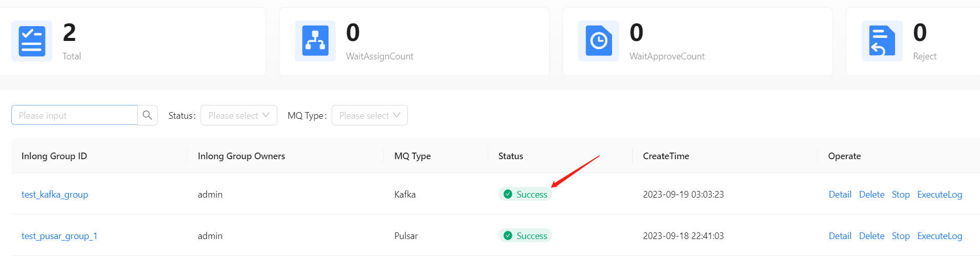This screenshot has height=258, width=980.
Task: Expand the MQ Type dropdown
Action: pyautogui.click(x=369, y=115)
